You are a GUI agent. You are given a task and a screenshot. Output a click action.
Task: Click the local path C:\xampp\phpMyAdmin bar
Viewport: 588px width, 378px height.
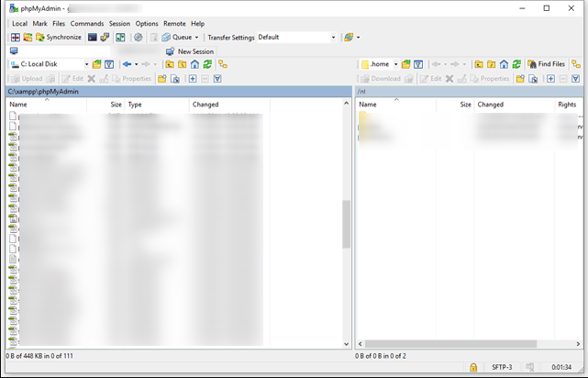coord(179,92)
